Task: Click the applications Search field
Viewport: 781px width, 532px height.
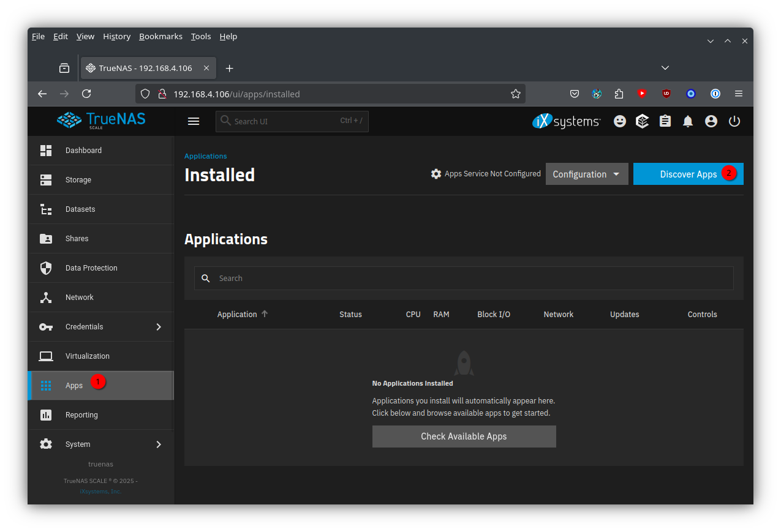Action: pyautogui.click(x=472, y=278)
